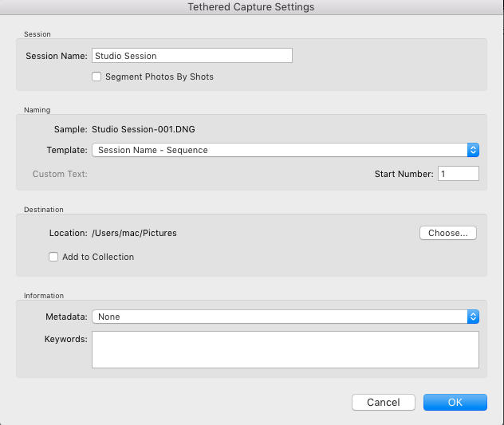Click the Start Number label

point(404,174)
